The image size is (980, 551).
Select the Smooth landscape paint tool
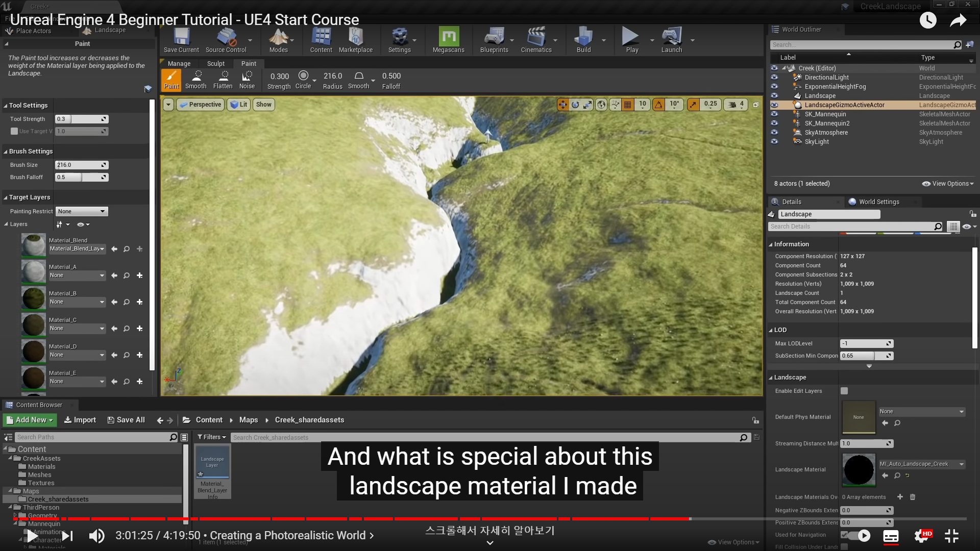[x=196, y=80]
